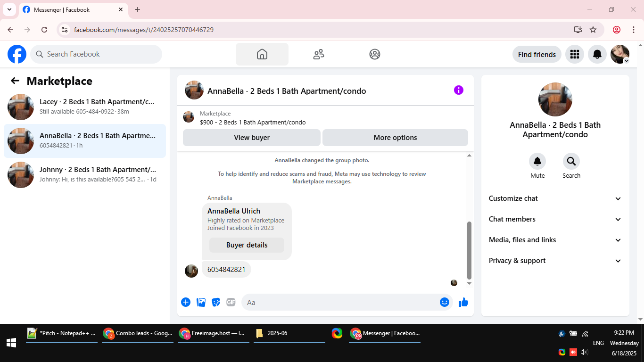The height and width of the screenshot is (362, 644).
Task: Send a thumbs-up like
Action: [463, 302]
